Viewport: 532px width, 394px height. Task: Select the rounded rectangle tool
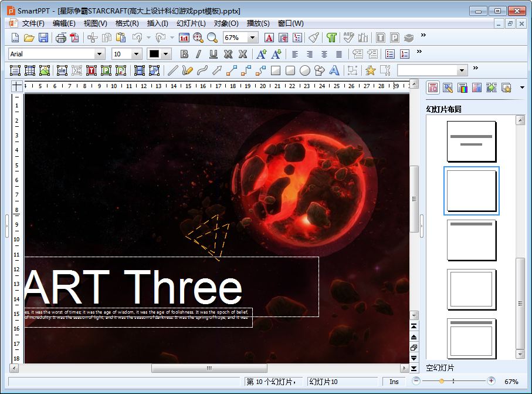[290, 70]
